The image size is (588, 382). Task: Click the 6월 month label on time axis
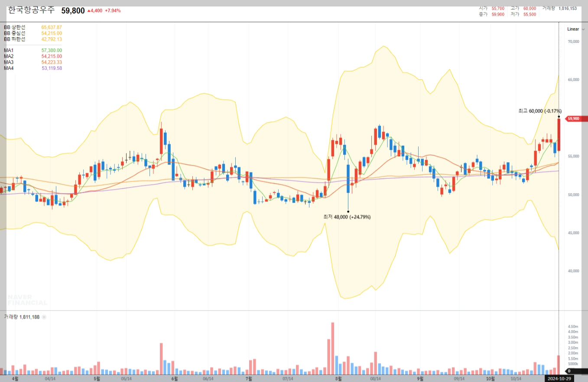click(x=175, y=379)
